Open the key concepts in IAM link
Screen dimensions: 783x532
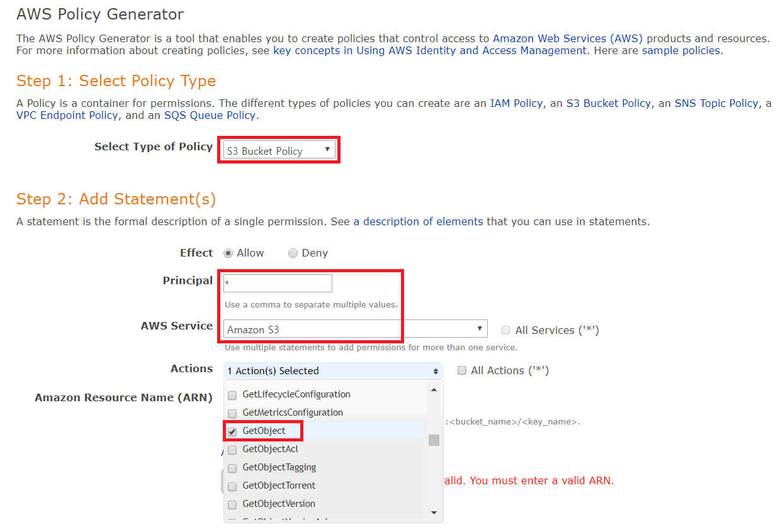tap(430, 50)
